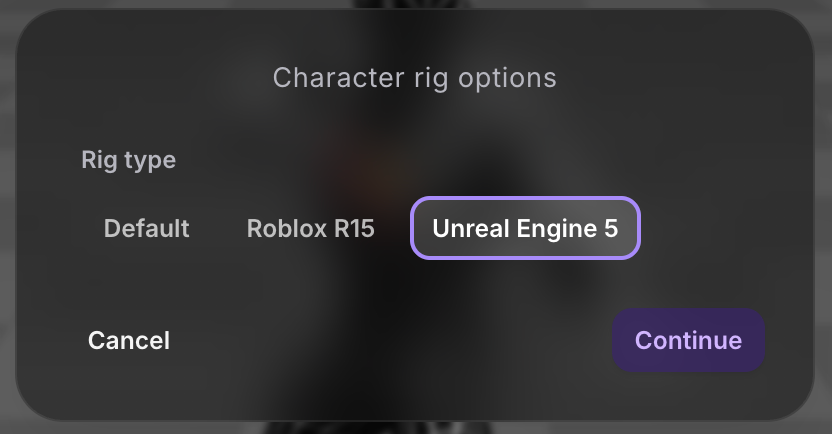Confirm rig selection with Continue
This screenshot has height=434, width=832.
pos(688,340)
